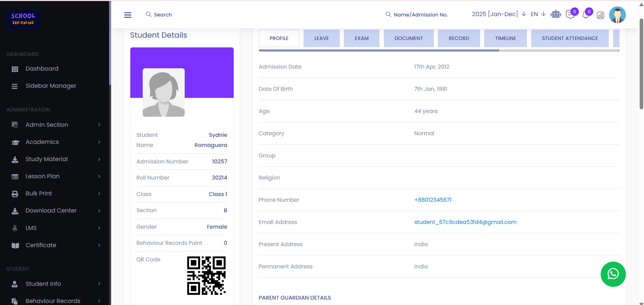The height and width of the screenshot is (305, 644).
Task: Open the AI chatbot assistant
Action: [x=556, y=14]
